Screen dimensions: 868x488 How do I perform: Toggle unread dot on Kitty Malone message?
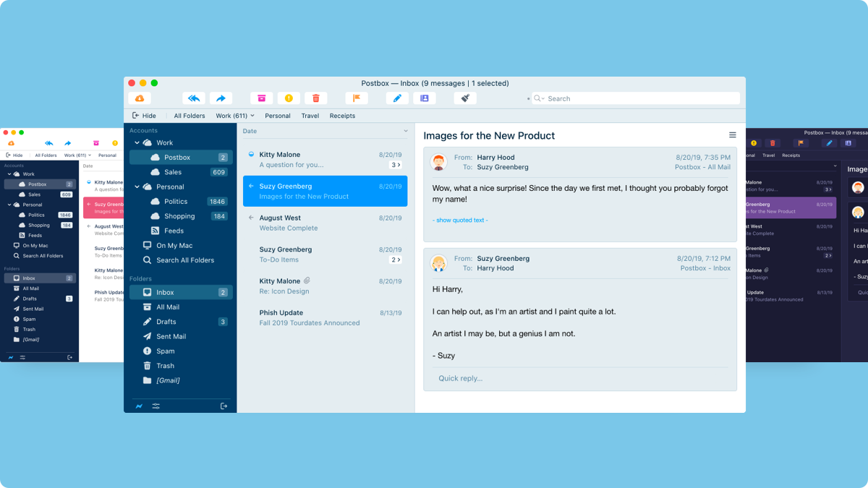point(251,154)
